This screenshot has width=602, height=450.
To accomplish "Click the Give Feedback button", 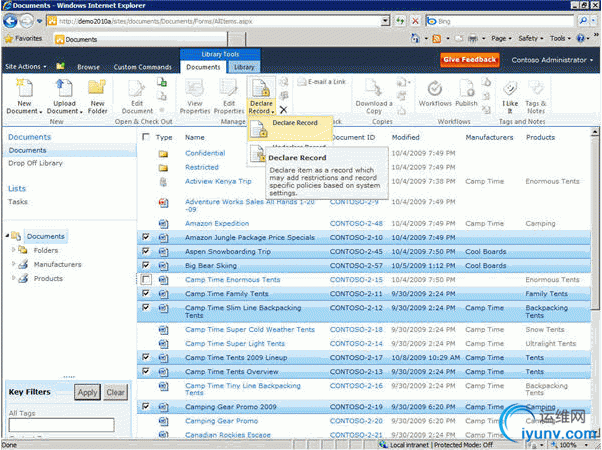I will pos(470,60).
